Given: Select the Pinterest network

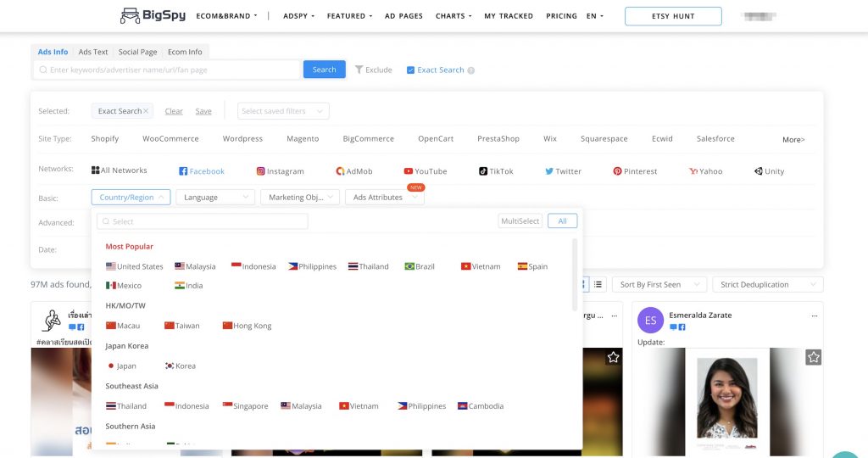Looking at the screenshot, I should pyautogui.click(x=635, y=171).
